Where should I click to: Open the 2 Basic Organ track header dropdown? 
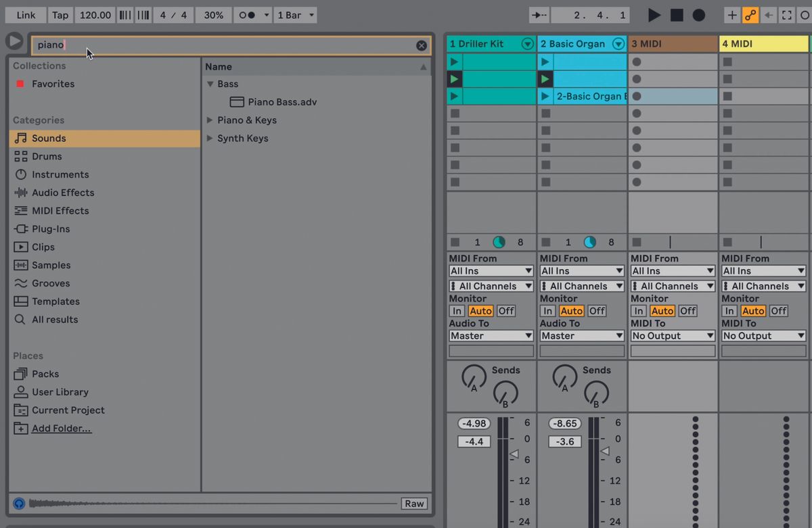pyautogui.click(x=618, y=44)
